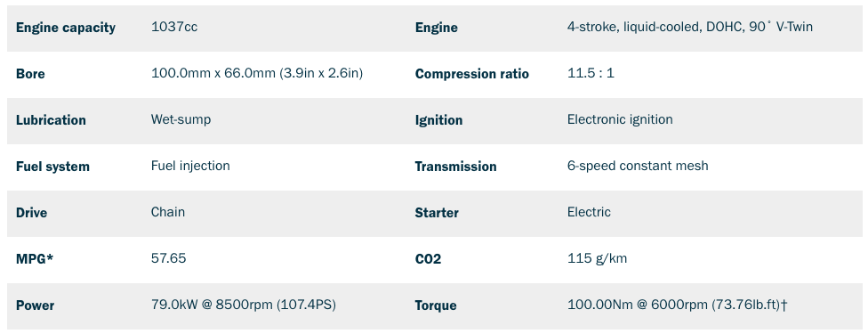
Task: Click the Lubrication label
Action: pos(51,120)
